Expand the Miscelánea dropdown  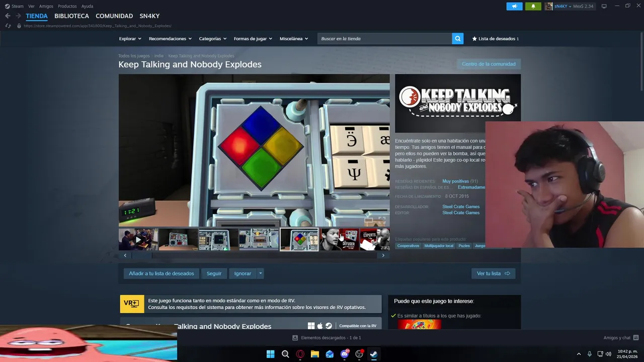click(x=294, y=39)
